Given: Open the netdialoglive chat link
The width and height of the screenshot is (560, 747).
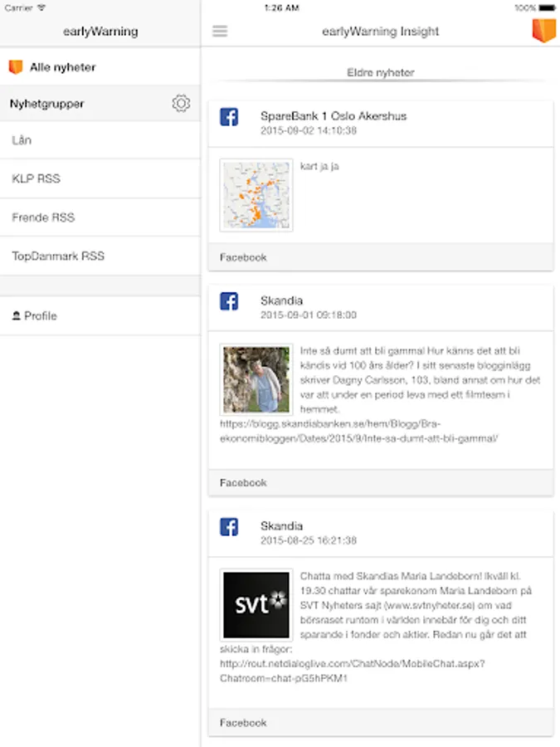Looking at the screenshot, I should [353, 671].
